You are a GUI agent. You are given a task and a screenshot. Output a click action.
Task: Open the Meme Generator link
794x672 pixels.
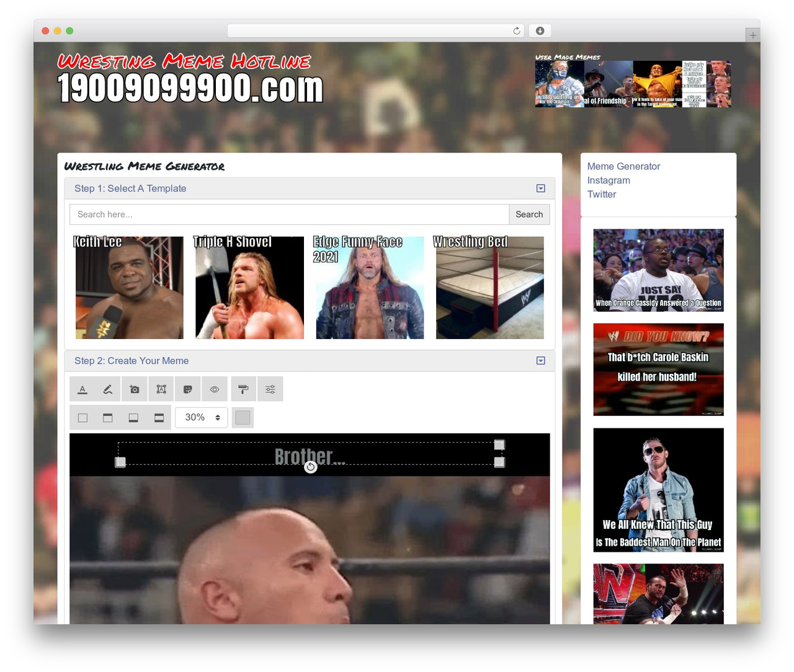tap(623, 166)
